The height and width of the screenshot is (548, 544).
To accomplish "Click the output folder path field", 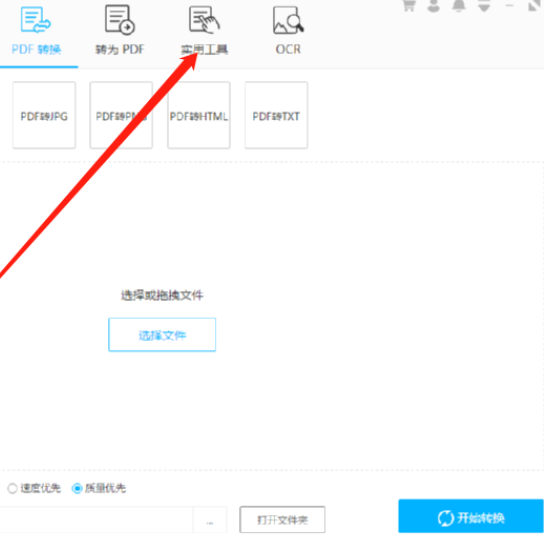I will [x=96, y=520].
